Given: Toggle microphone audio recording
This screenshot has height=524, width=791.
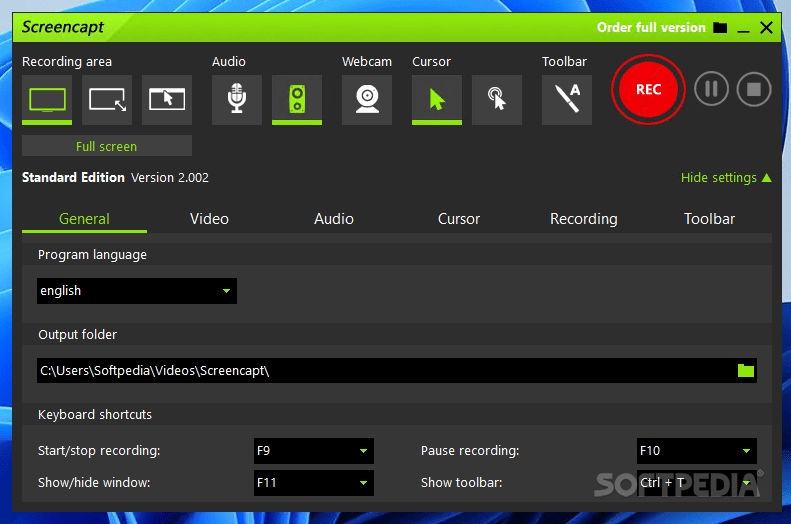Looking at the screenshot, I should (x=237, y=99).
